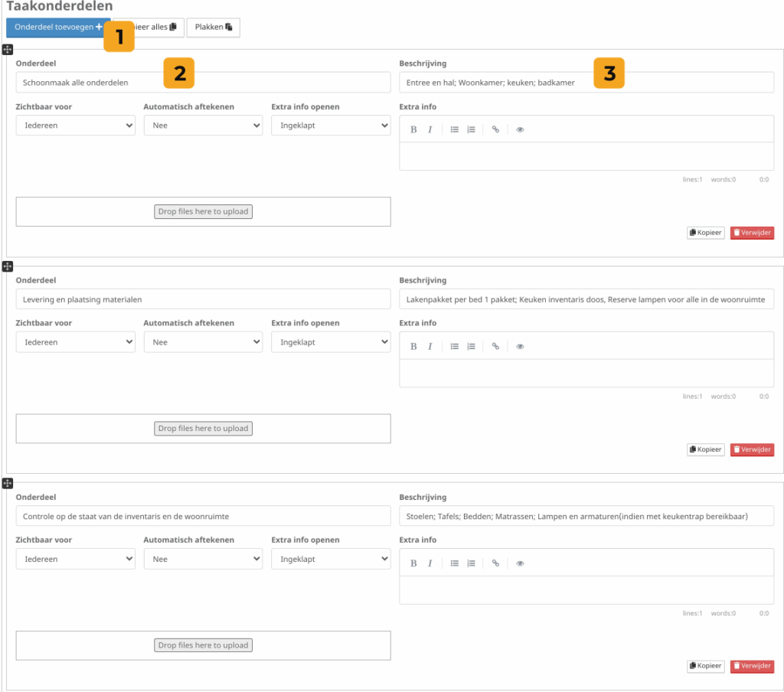Screen dimensions: 784x692
Task: Click drag handle of the 'Controle op de staat' block
Action: 8,483
